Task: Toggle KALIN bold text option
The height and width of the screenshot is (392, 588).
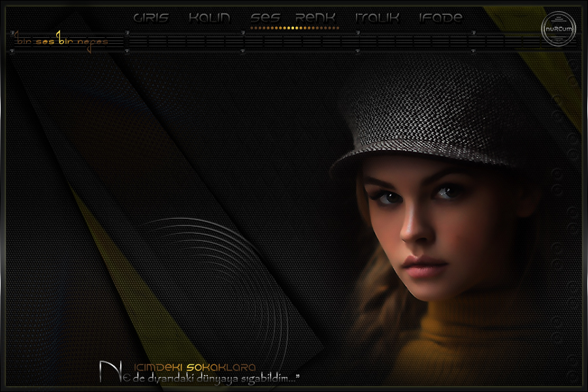Action: point(209,18)
